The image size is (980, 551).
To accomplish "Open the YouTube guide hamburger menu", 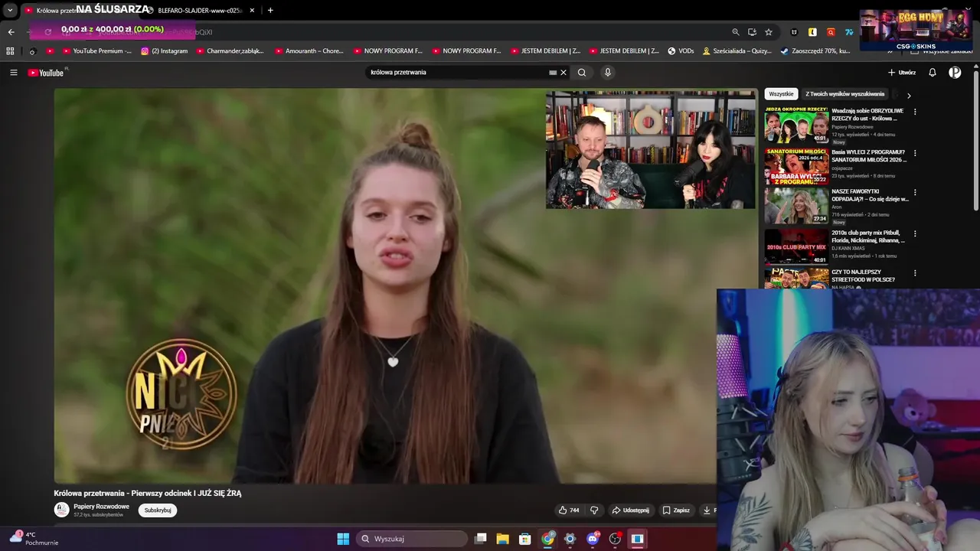I will coord(14,73).
